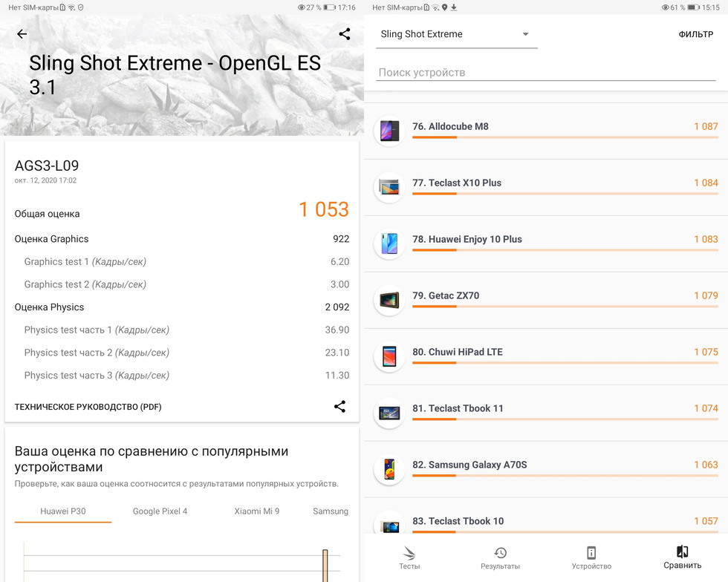Select row 78. Huawei Enjoy 10 Plus
Image resolution: width=728 pixels, height=582 pixels.
tap(546, 244)
